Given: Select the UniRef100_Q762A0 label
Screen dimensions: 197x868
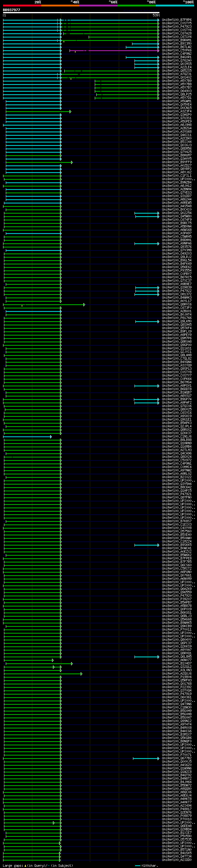Looking at the screenshot, I should pyautogui.click(x=176, y=60).
